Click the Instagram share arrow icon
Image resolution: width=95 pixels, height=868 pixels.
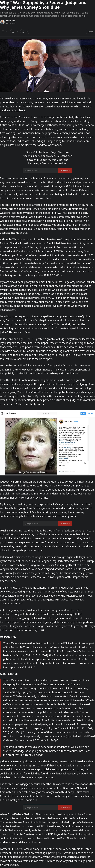pyautogui.click(x=68, y=463)
